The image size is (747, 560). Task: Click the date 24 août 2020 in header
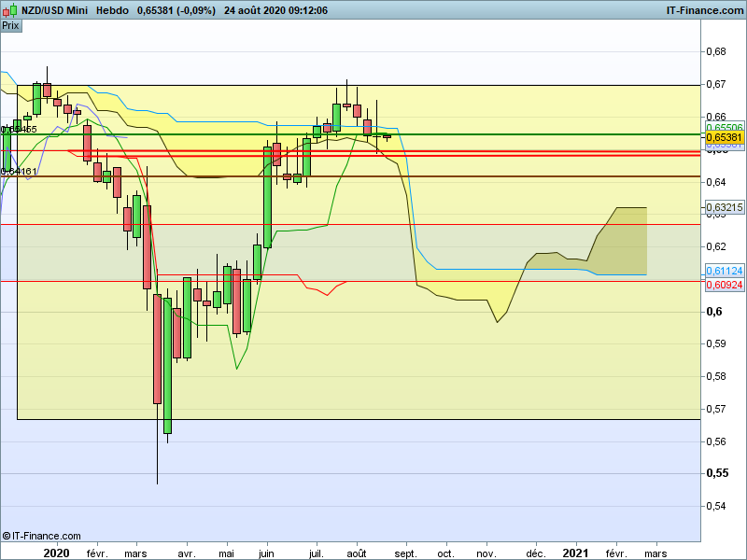click(259, 10)
